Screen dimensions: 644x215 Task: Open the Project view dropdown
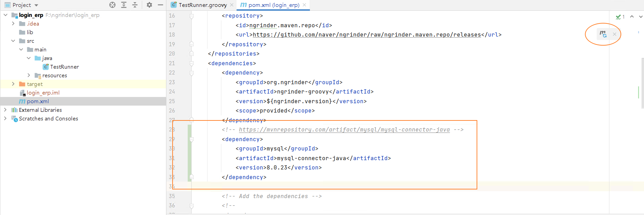pyautogui.click(x=36, y=5)
